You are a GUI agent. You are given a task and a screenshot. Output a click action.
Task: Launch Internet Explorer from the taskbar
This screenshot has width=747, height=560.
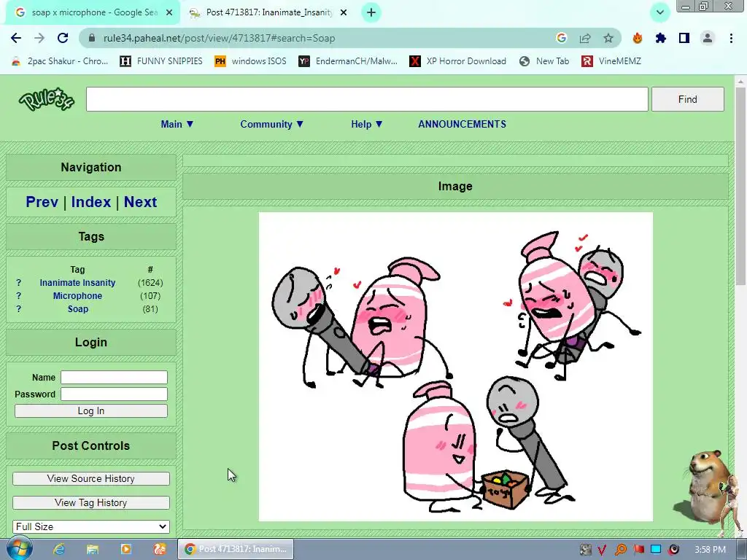(x=58, y=549)
